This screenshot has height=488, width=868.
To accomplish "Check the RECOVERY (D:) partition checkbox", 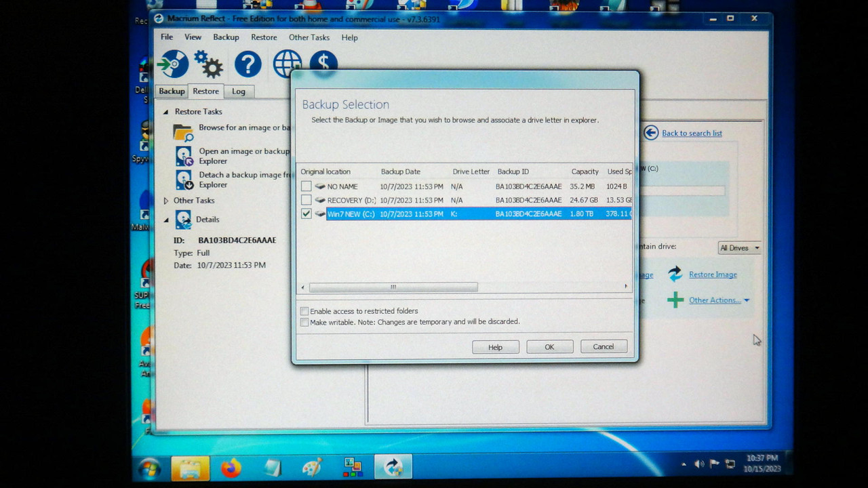I will (x=307, y=200).
